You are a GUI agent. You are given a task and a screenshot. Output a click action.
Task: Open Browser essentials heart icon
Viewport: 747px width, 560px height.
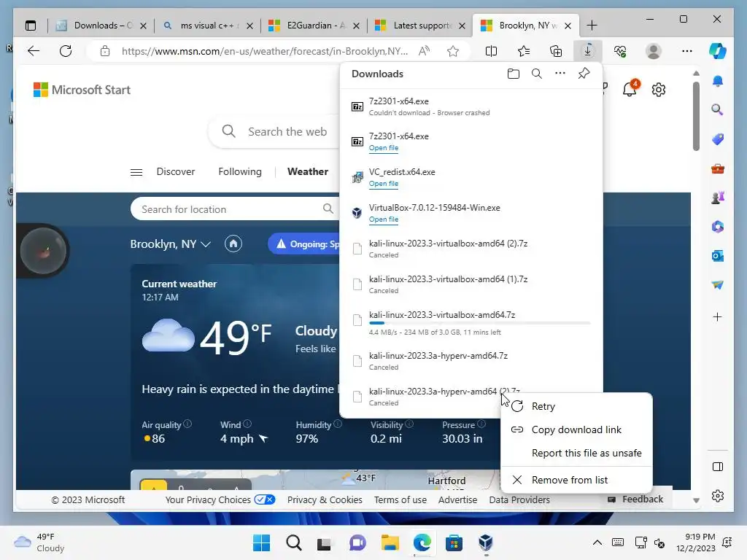pyautogui.click(x=620, y=51)
